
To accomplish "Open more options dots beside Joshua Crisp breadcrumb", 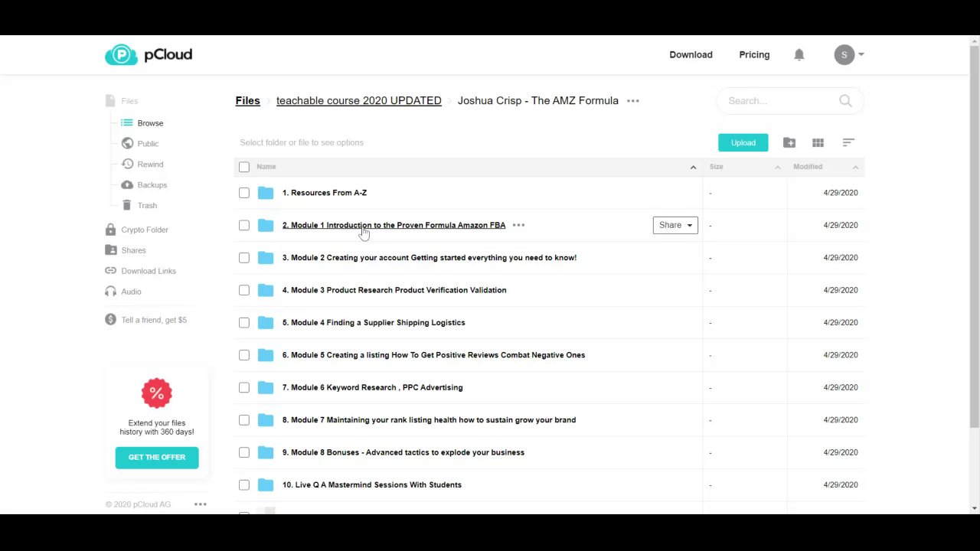I will [633, 100].
